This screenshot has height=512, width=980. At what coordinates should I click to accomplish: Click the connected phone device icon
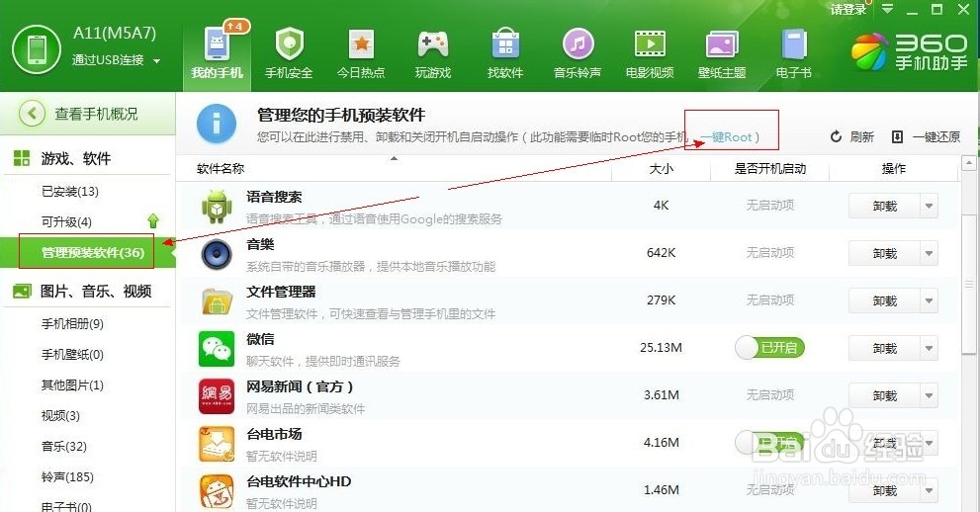pos(36,49)
